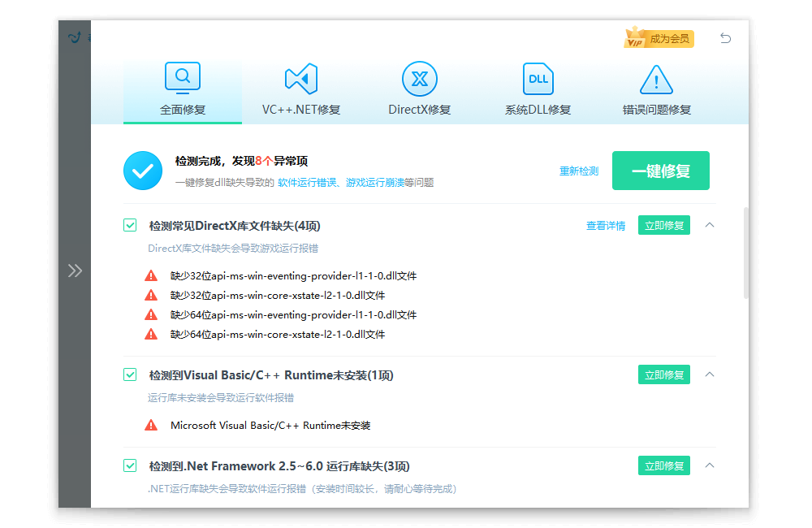Select the VC++.NET修复 Visual Studio icon
This screenshot has width=812, height=528.
pos(301,79)
